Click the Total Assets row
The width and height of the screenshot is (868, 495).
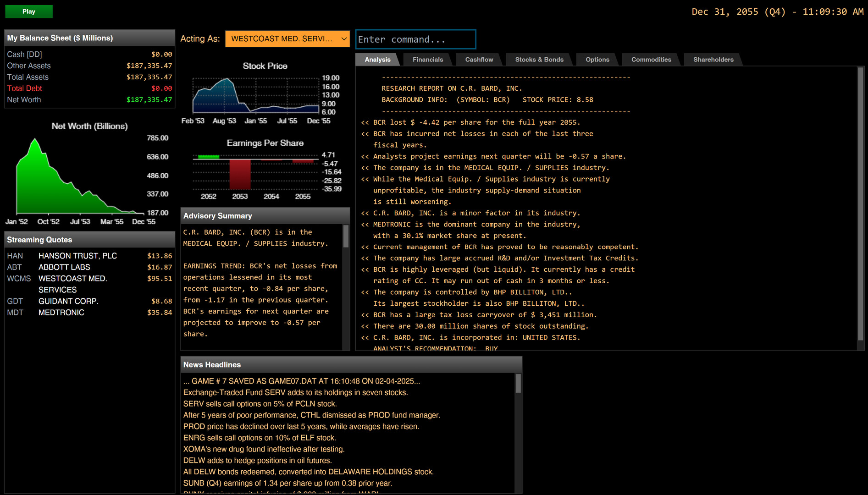click(x=89, y=77)
